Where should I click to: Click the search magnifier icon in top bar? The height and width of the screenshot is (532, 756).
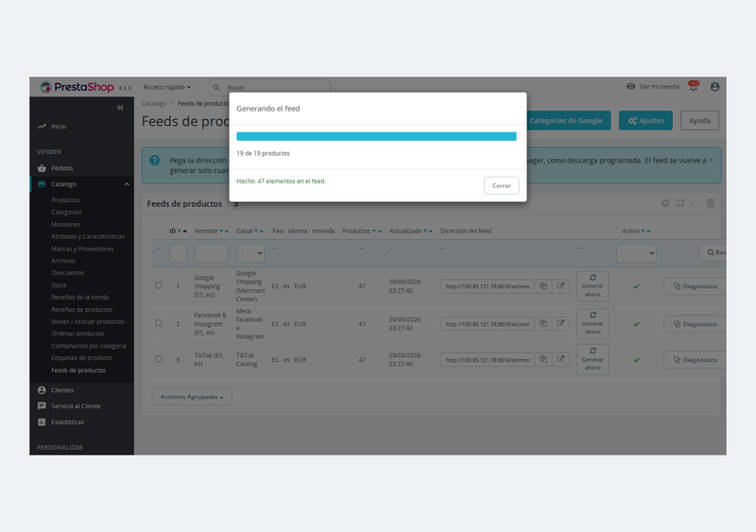tap(216, 87)
